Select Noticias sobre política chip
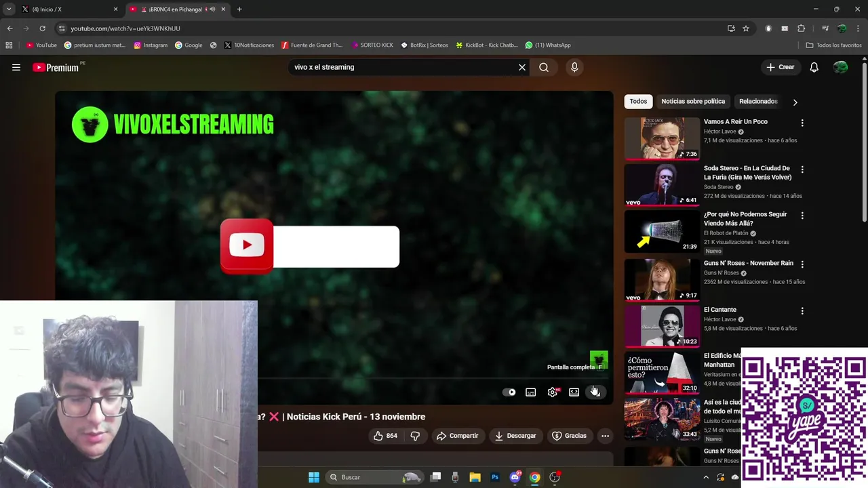The width and height of the screenshot is (868, 488). [x=693, y=101]
